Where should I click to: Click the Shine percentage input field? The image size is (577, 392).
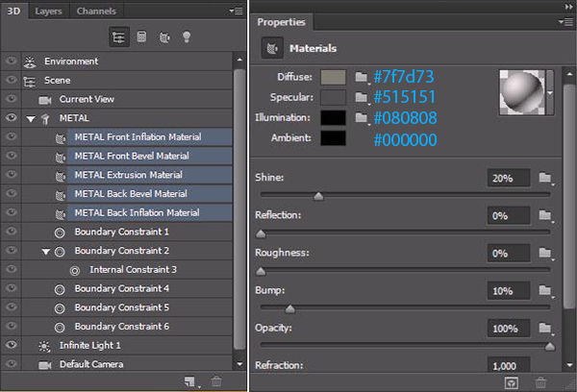click(509, 178)
